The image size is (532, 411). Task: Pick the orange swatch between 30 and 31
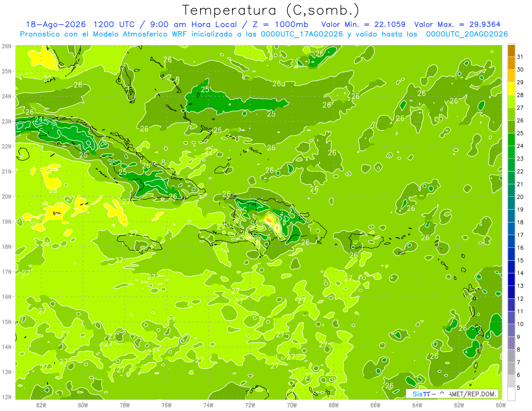click(511, 63)
